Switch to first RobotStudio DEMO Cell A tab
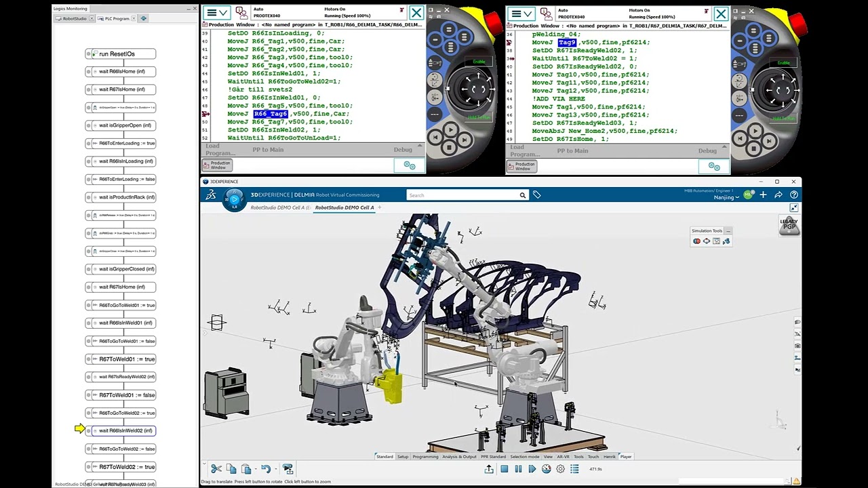The image size is (868, 488). point(280,207)
